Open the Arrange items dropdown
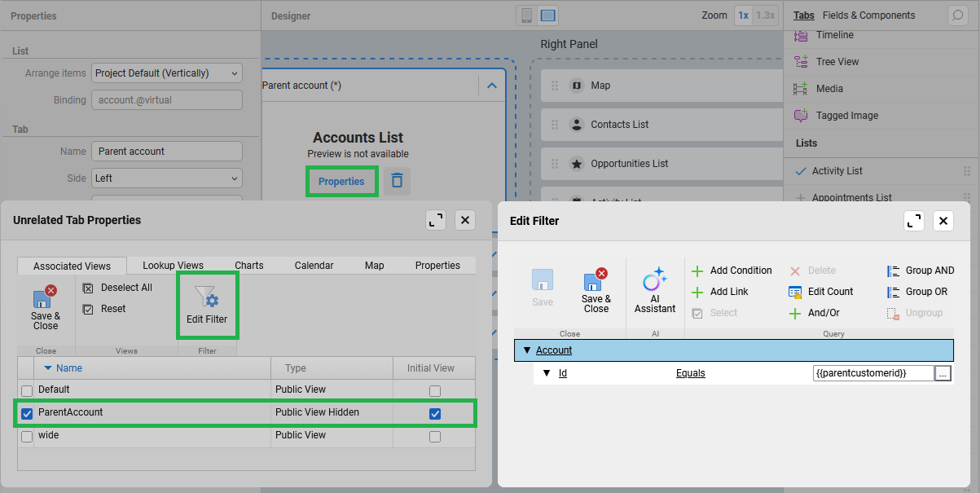The height and width of the screenshot is (493, 980). (x=166, y=73)
